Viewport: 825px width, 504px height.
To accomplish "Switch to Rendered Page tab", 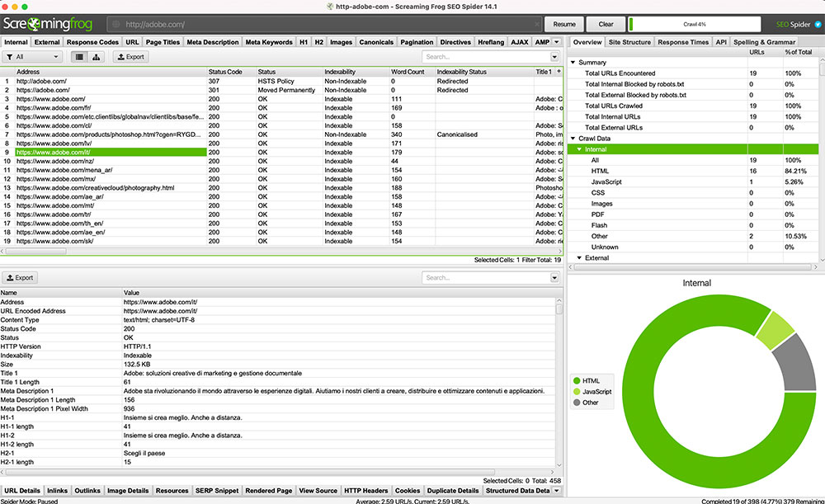I will (268, 490).
